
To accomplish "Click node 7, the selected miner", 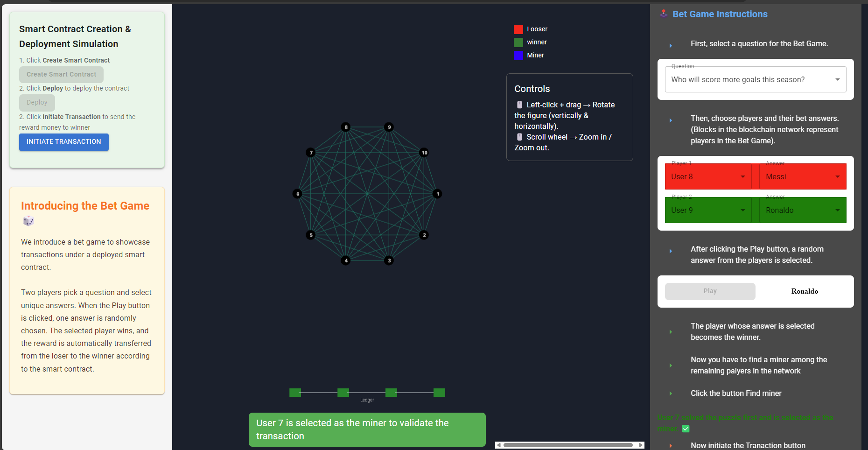I will [311, 153].
